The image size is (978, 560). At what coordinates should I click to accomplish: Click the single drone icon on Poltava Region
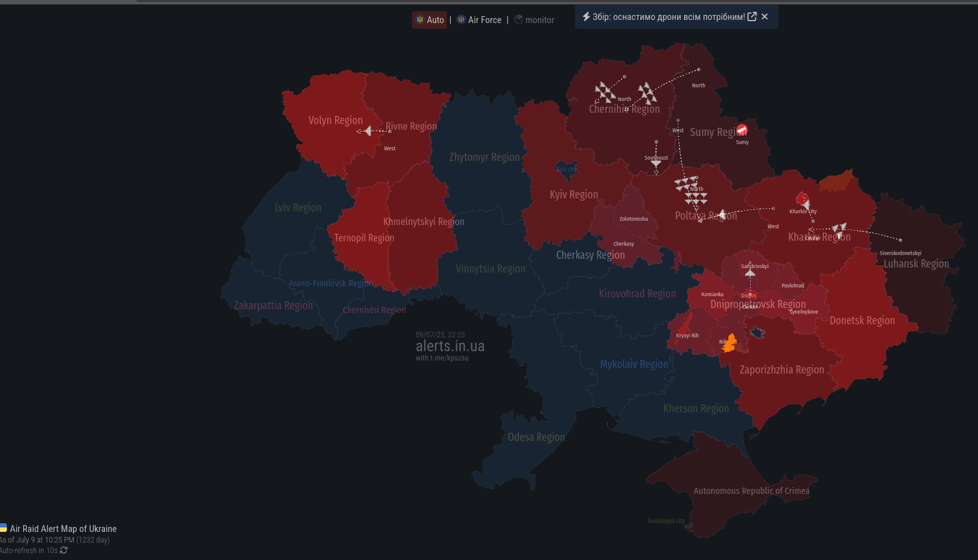click(x=721, y=215)
